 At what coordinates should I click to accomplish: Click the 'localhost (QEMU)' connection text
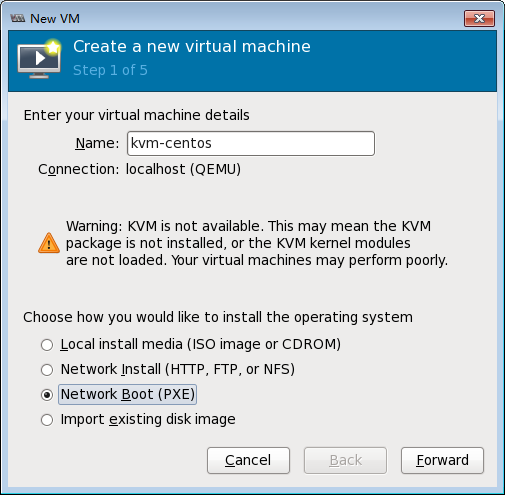coord(183,169)
